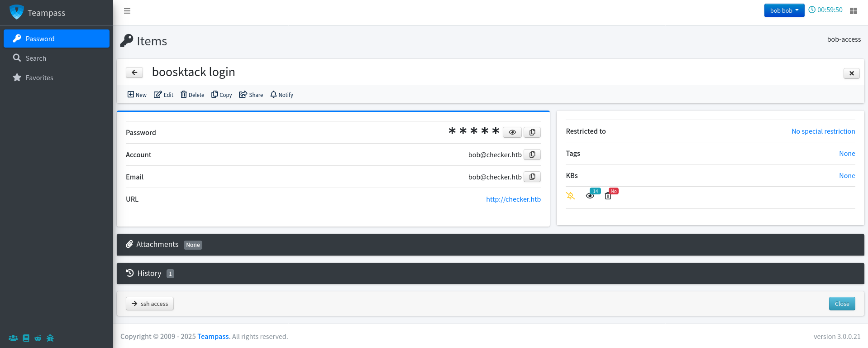Open the grid panel icon top right
This screenshot has height=348, width=868.
[x=854, y=11]
